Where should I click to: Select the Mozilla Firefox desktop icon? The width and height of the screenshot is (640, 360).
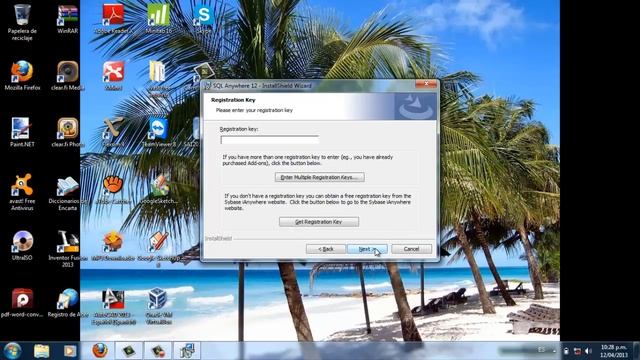click(x=22, y=76)
